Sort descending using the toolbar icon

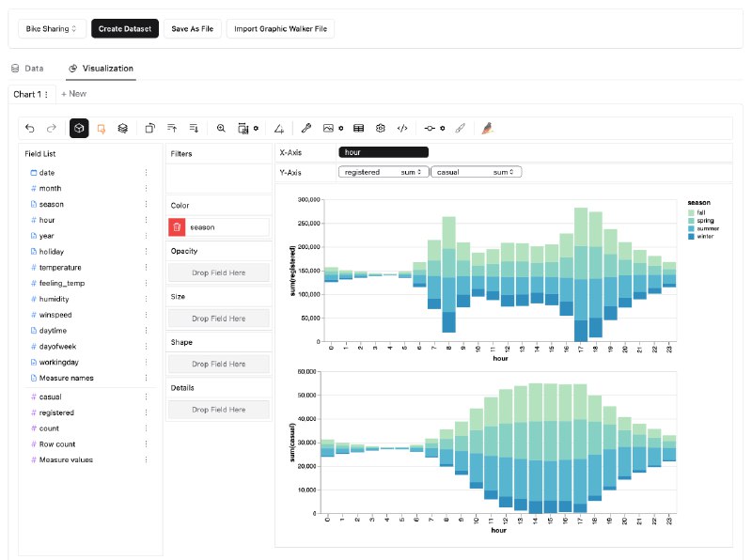194,128
